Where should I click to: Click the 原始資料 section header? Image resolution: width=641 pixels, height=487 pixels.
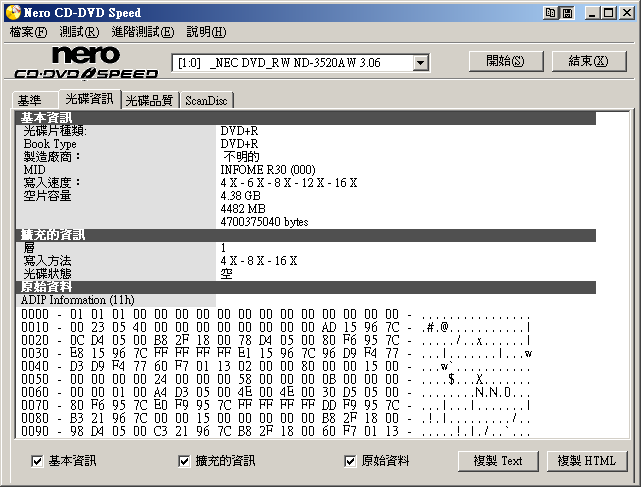pos(306,287)
